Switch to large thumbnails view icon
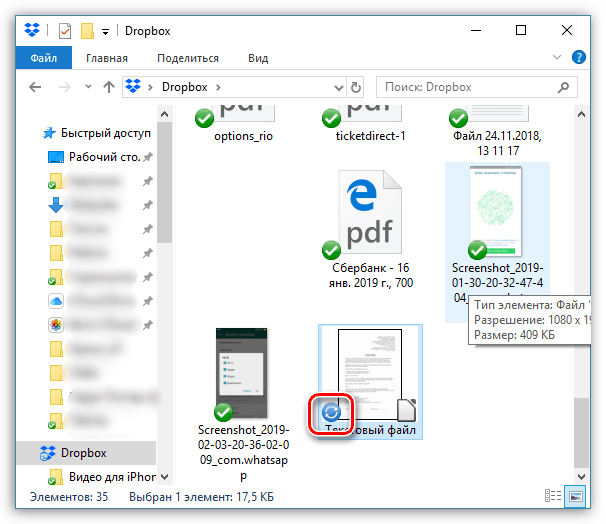 (576, 496)
